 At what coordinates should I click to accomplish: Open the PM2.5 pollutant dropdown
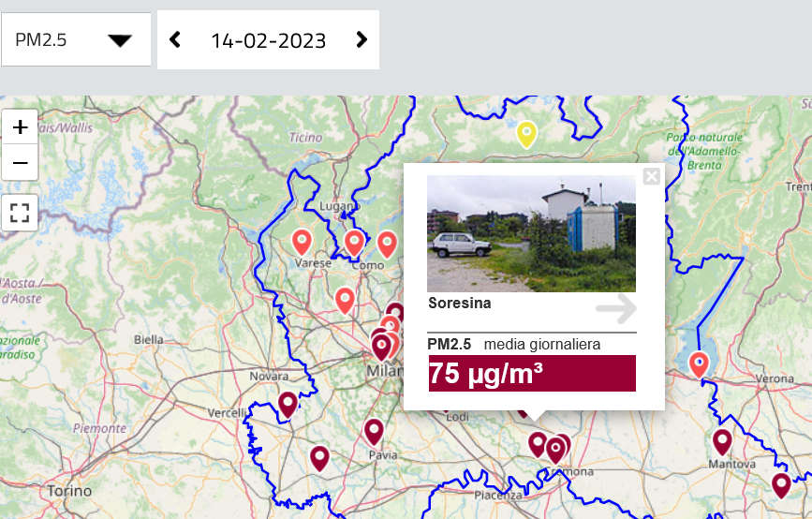pyautogui.click(x=76, y=39)
